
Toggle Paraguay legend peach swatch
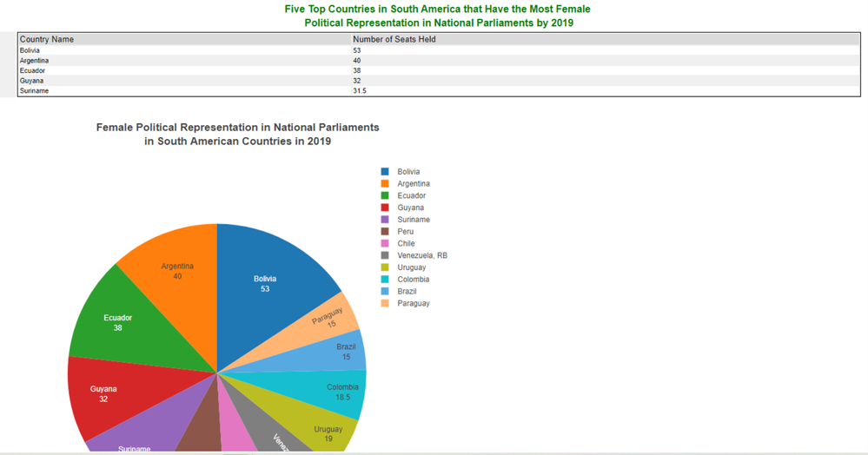pyautogui.click(x=385, y=303)
